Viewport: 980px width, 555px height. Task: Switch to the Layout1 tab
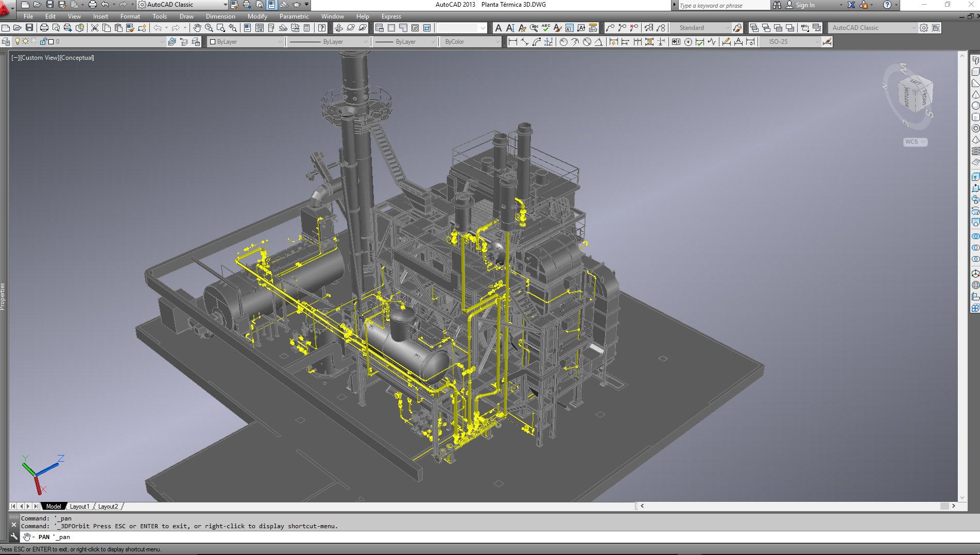(79, 507)
